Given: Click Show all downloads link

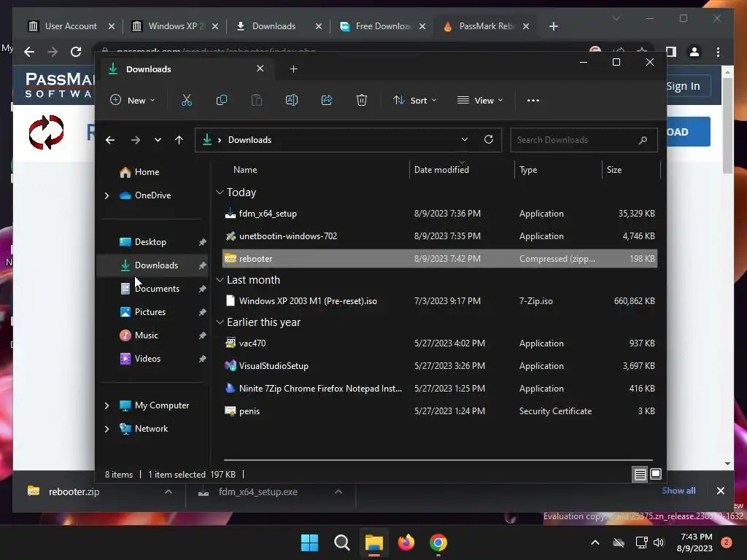Looking at the screenshot, I should [678, 491].
